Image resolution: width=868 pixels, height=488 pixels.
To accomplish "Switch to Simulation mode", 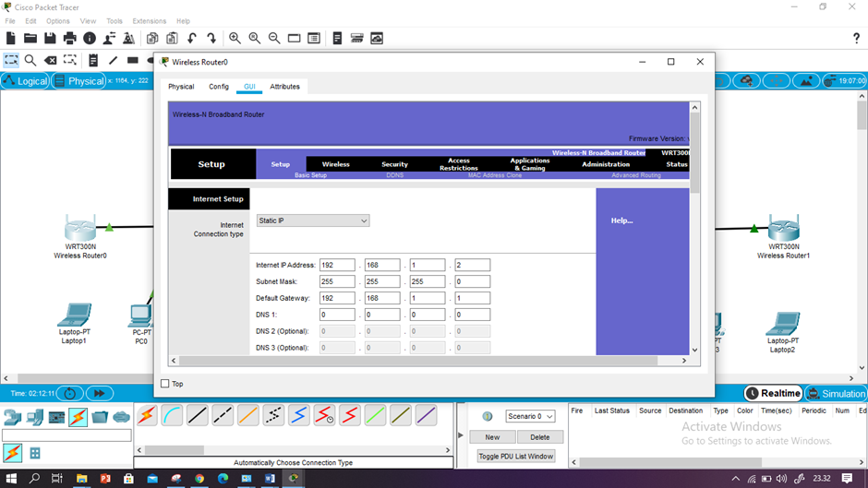I will [x=836, y=393].
